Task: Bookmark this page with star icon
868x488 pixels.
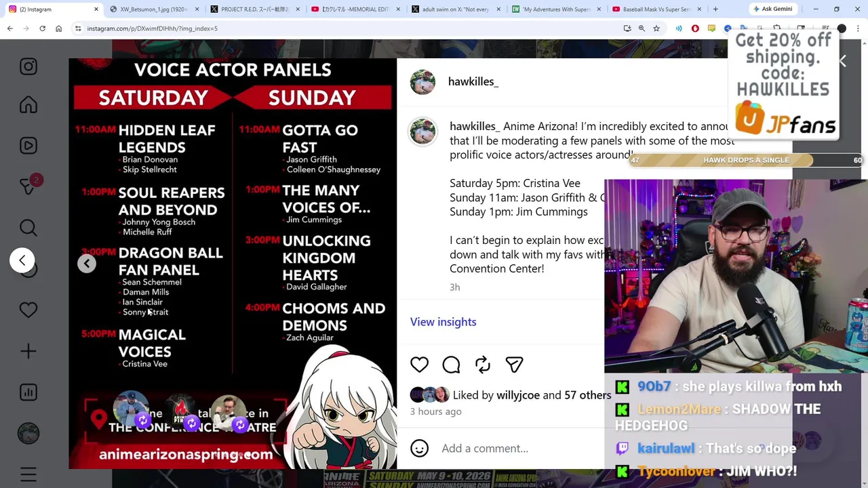Action: [x=656, y=28]
